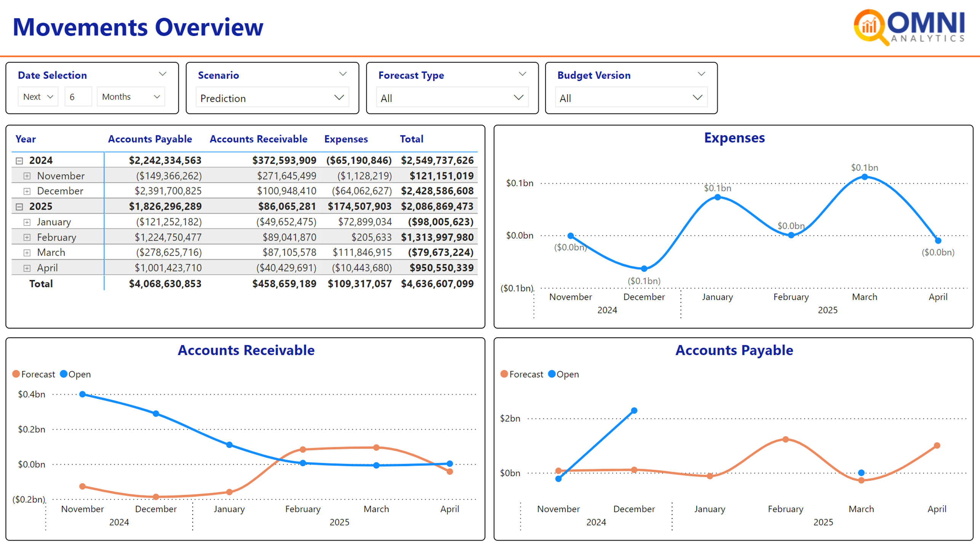Open the Budget Version All dropdown
The width and height of the screenshot is (980, 549).
pyautogui.click(x=631, y=98)
